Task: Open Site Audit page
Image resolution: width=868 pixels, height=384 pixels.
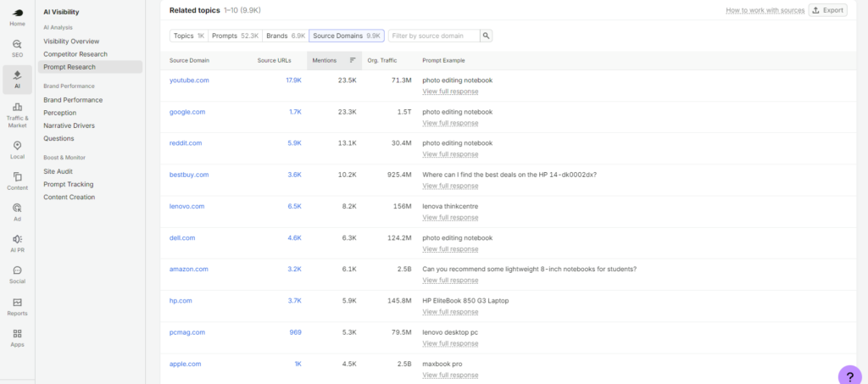Action: point(58,171)
